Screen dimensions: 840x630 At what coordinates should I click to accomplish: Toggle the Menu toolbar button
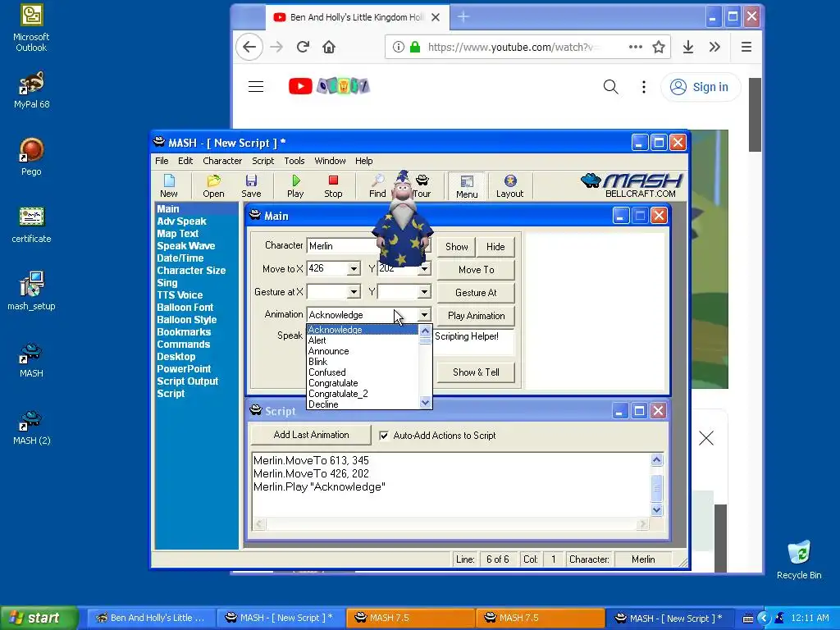coord(467,186)
